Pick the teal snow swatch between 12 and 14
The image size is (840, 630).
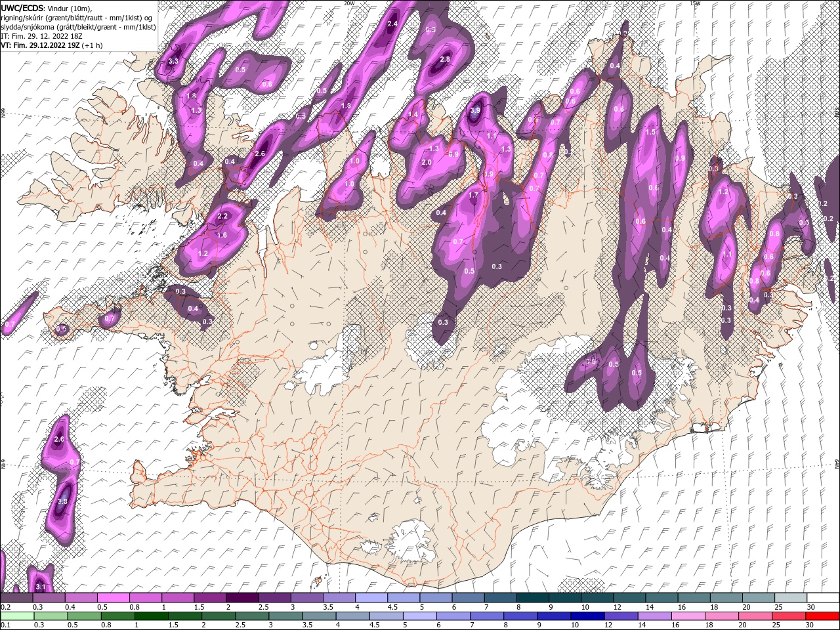pos(629,598)
